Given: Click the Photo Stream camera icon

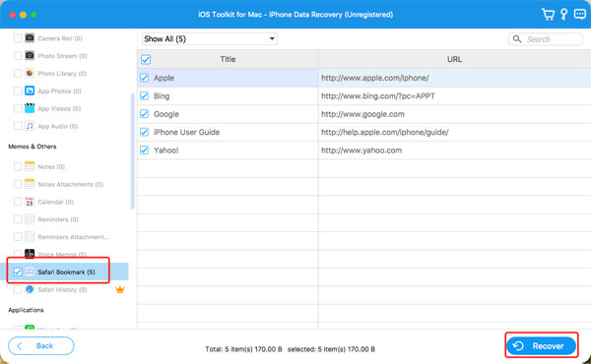Looking at the screenshot, I should [x=30, y=56].
